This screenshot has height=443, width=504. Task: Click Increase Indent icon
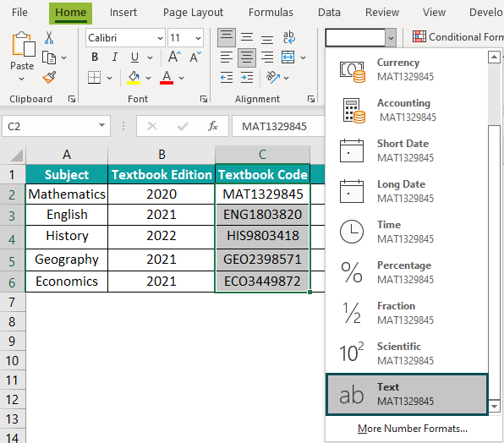pyautogui.click(x=247, y=78)
